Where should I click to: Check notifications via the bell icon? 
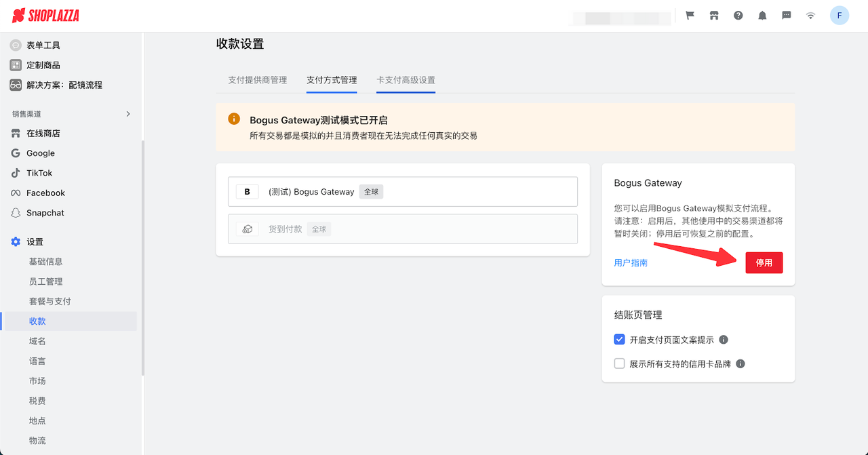pos(762,14)
